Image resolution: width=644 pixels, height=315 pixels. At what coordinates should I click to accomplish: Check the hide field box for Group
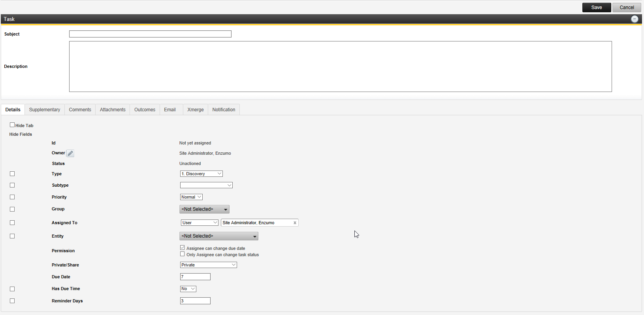[x=12, y=209]
